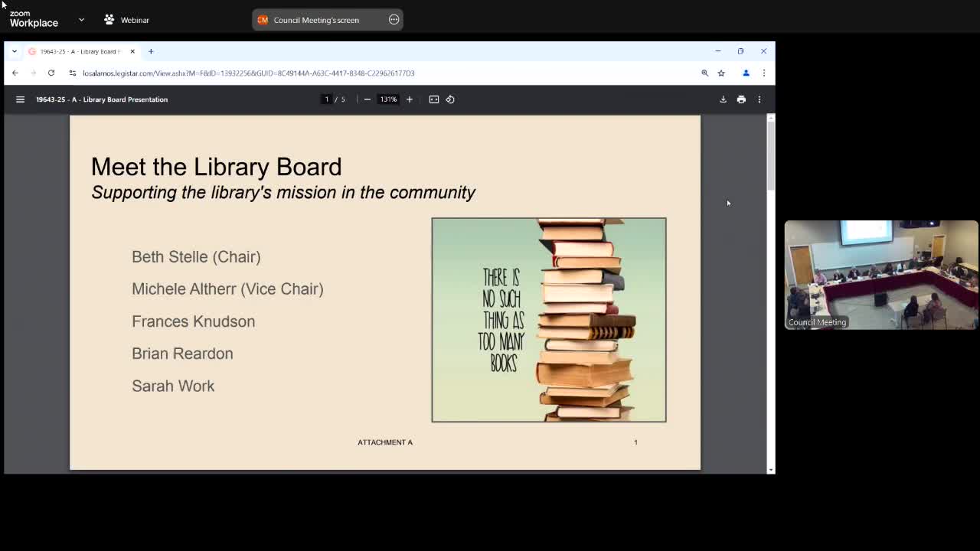The image size is (980, 551).
Task: Rotate the PDF counterclockwise
Action: click(450, 99)
